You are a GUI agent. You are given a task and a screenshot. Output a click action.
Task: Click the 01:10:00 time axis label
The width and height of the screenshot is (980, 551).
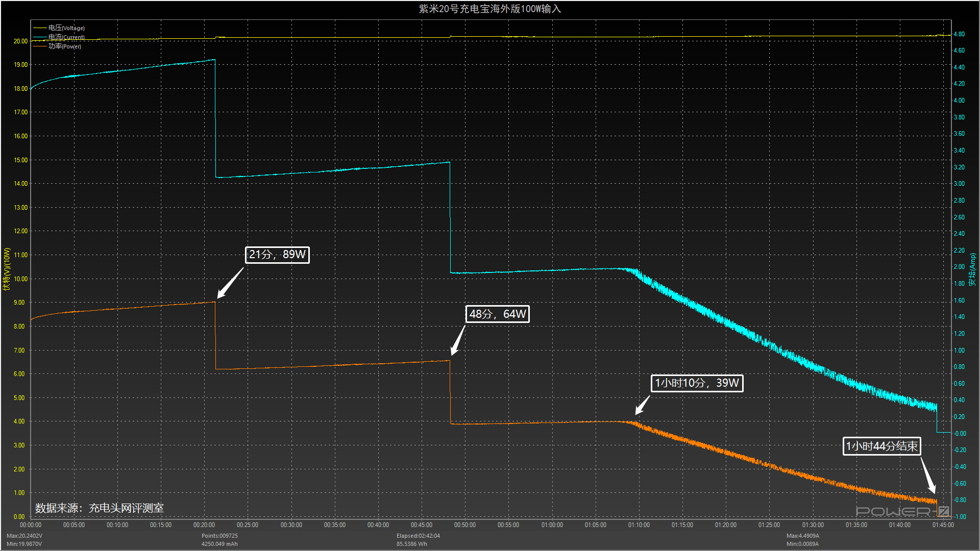(x=639, y=525)
